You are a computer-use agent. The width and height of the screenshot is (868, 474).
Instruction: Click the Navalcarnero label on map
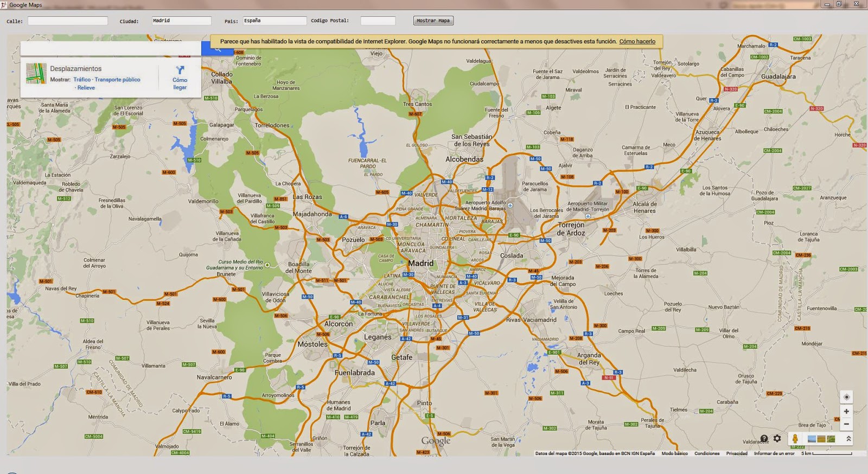tap(214, 377)
